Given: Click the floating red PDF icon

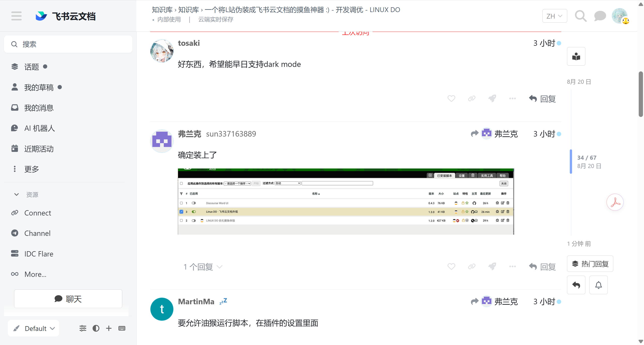Looking at the screenshot, I should [x=615, y=202].
